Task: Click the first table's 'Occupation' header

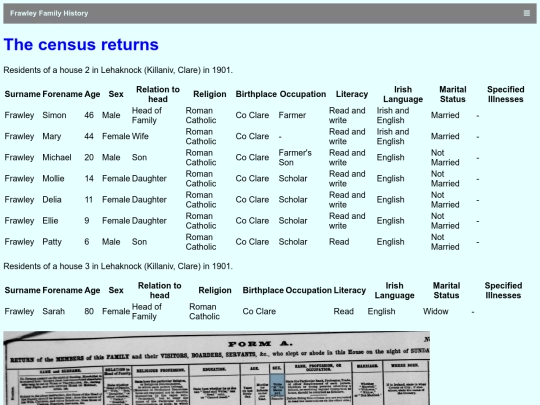Action: click(x=303, y=94)
